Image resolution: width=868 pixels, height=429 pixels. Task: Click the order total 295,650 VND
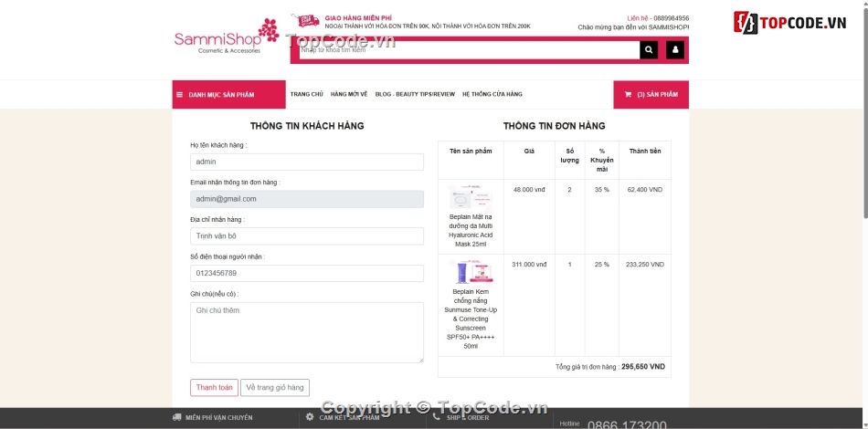643,367
